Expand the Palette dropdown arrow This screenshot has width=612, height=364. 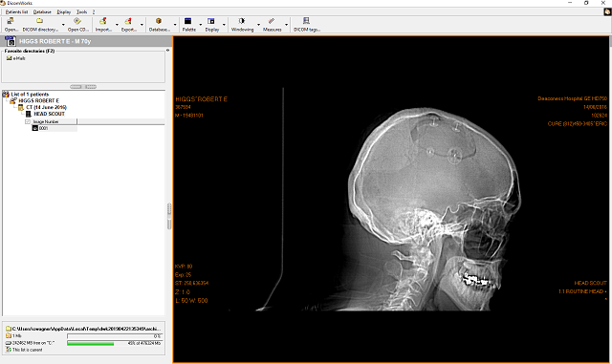click(x=201, y=25)
